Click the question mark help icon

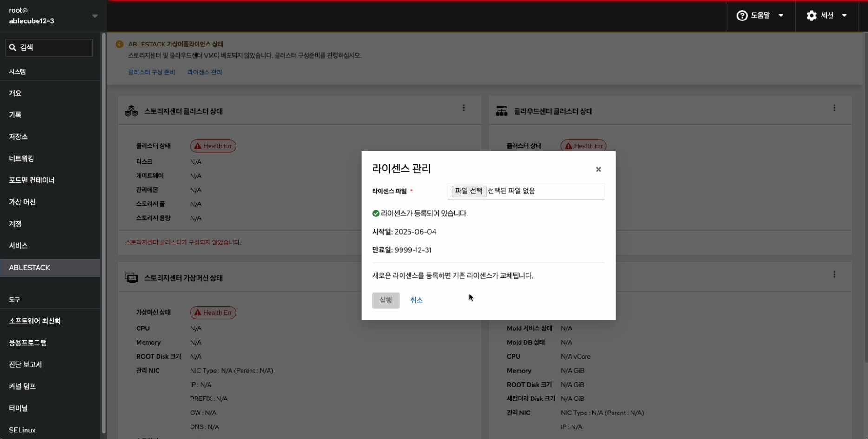tap(742, 15)
